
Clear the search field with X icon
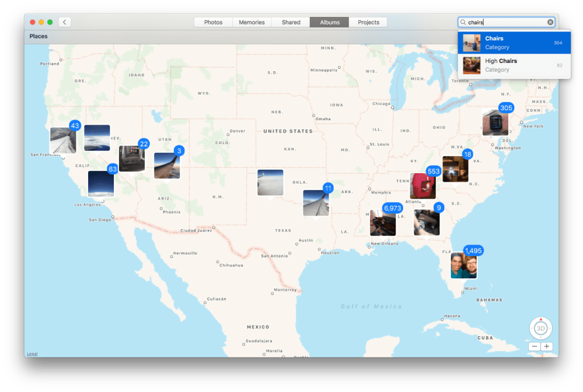[x=550, y=22]
